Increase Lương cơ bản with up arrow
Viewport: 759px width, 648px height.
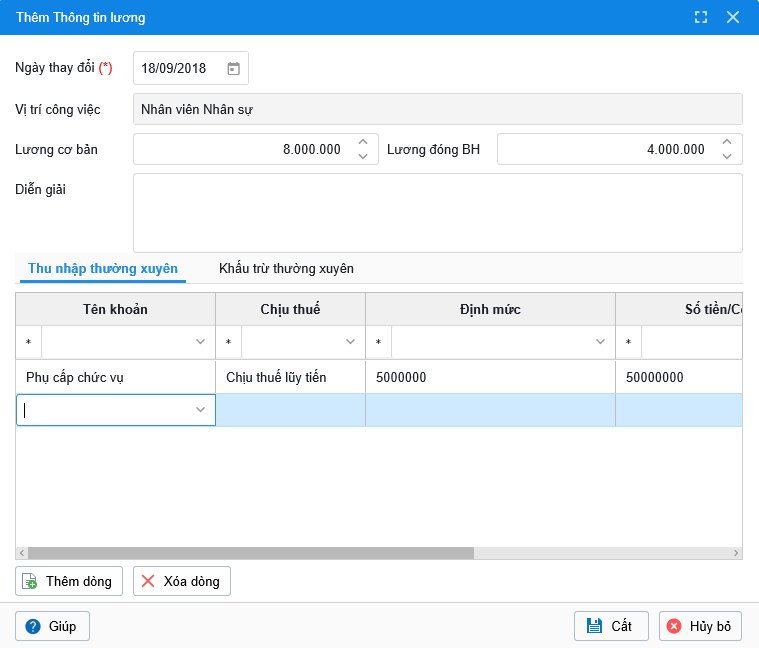(x=363, y=142)
